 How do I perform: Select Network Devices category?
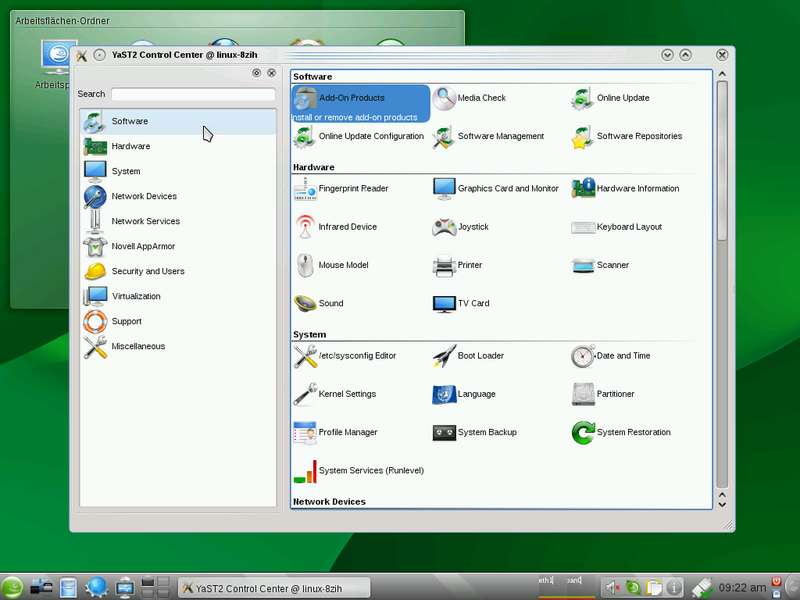178,196
